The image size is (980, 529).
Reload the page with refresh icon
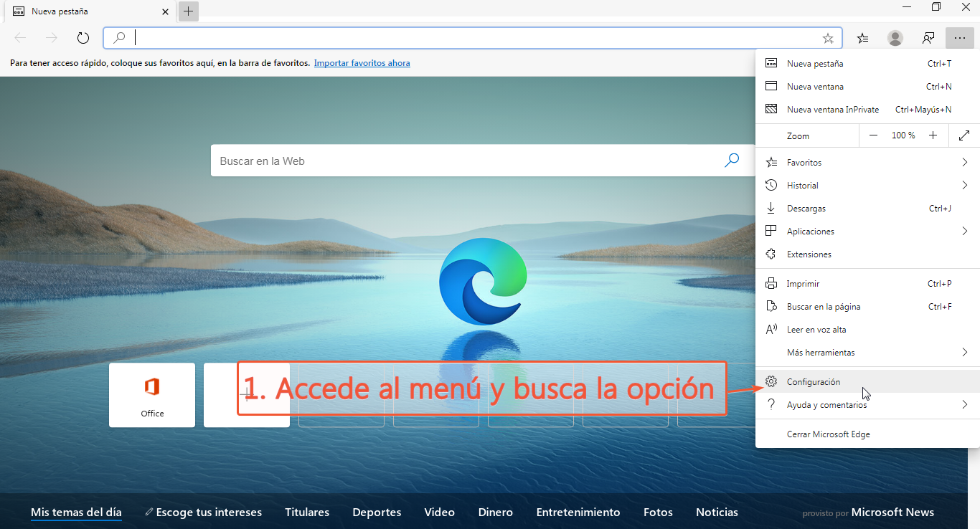(83, 38)
